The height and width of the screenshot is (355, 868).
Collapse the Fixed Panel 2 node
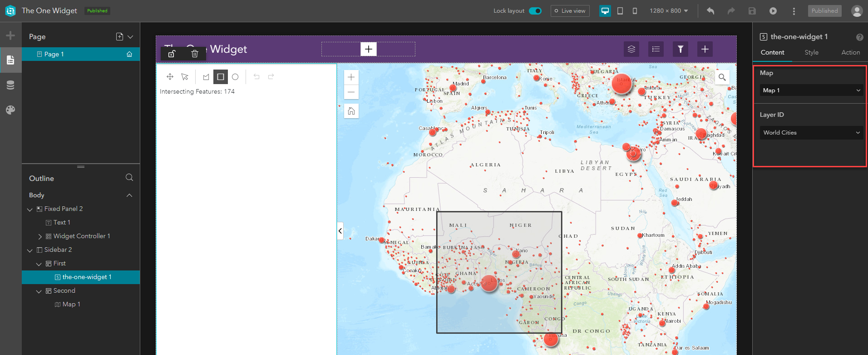(30, 210)
